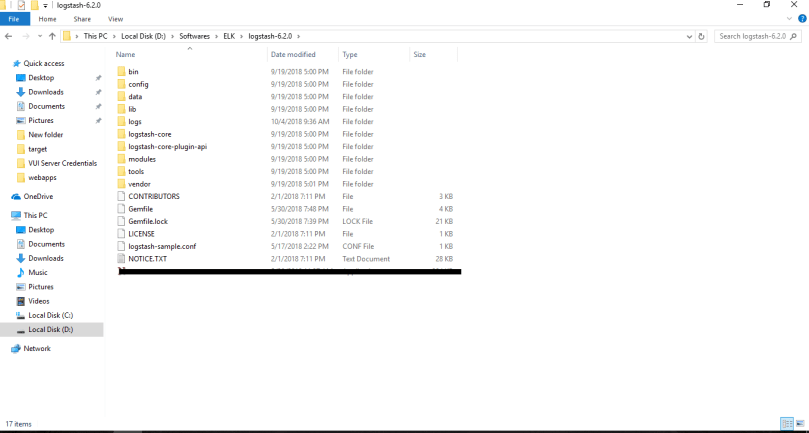
Task: Select the tools folder name
Action: pyautogui.click(x=136, y=171)
